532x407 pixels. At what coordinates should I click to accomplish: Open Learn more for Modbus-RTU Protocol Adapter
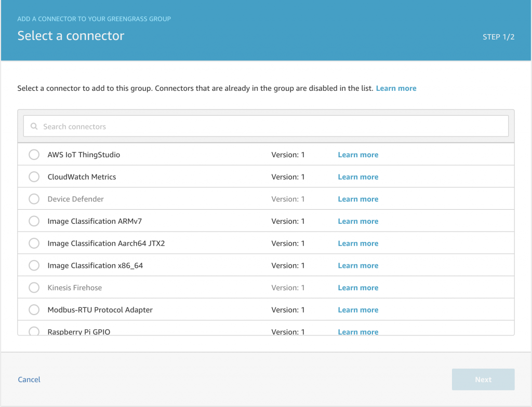coord(358,309)
